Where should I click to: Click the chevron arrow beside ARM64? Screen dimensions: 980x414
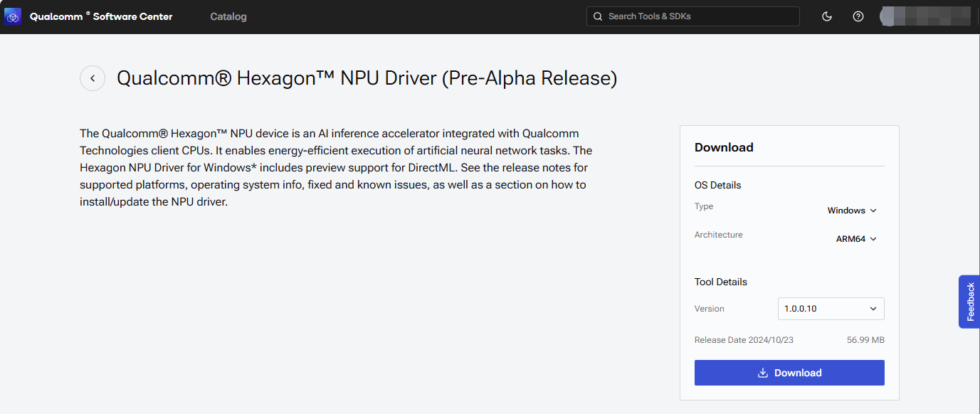point(874,239)
